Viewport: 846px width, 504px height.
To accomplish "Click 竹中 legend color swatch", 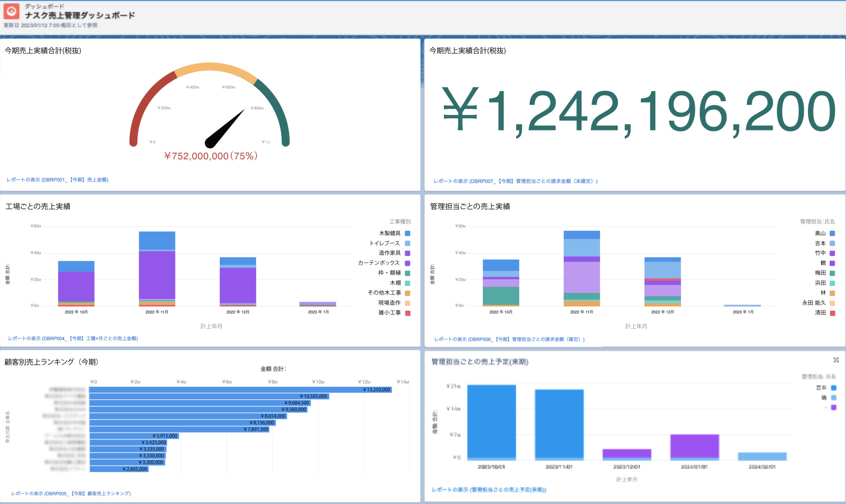I will 832,253.
